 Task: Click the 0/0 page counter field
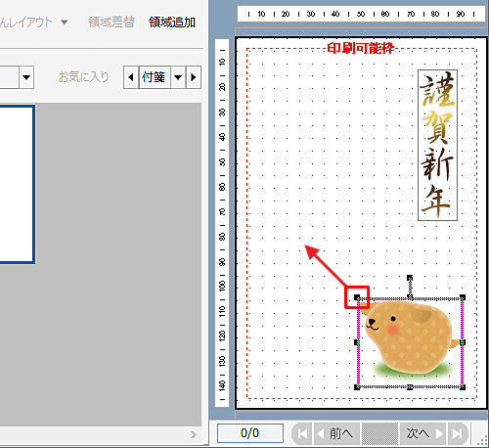tap(250, 433)
